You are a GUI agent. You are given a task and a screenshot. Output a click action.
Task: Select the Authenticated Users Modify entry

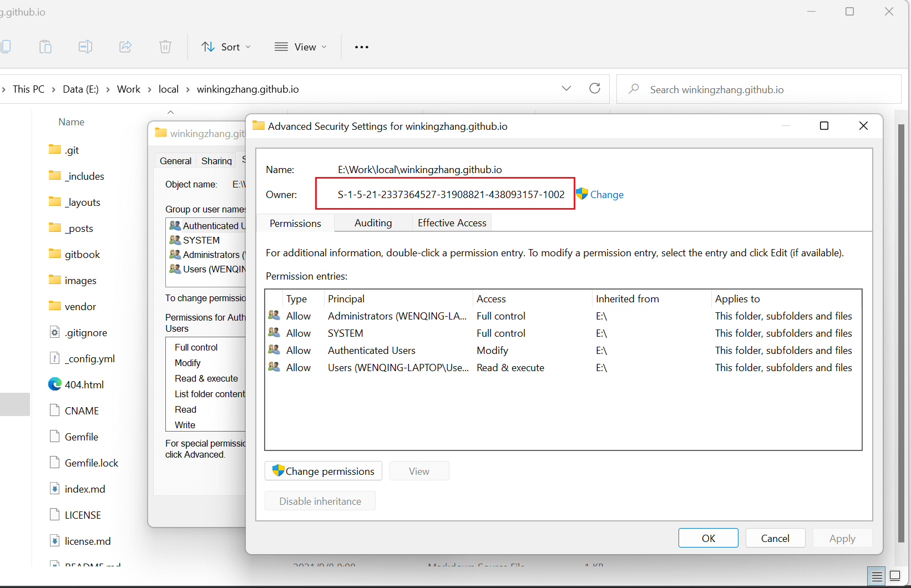pos(563,350)
